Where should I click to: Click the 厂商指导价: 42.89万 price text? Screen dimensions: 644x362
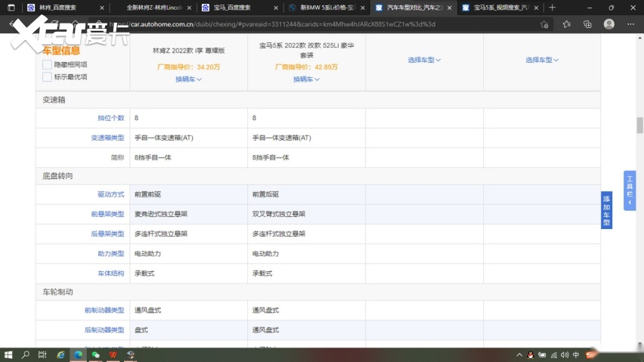pyautogui.click(x=306, y=67)
